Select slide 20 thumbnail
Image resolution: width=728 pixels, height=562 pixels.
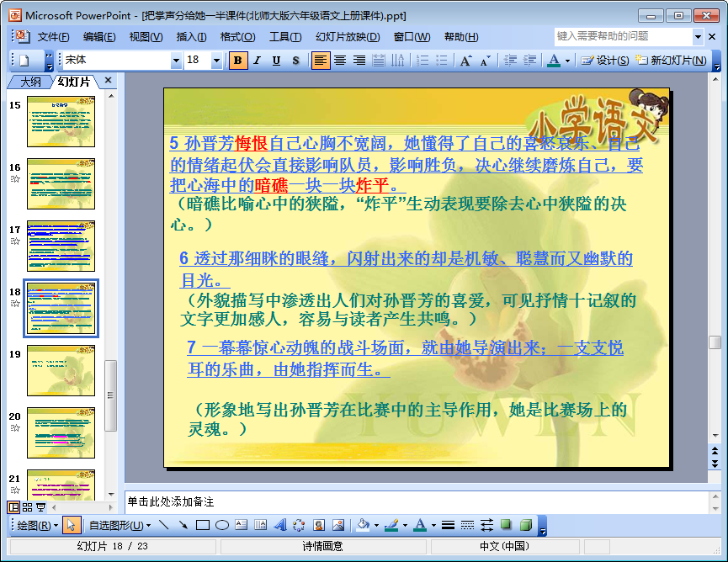[61, 432]
